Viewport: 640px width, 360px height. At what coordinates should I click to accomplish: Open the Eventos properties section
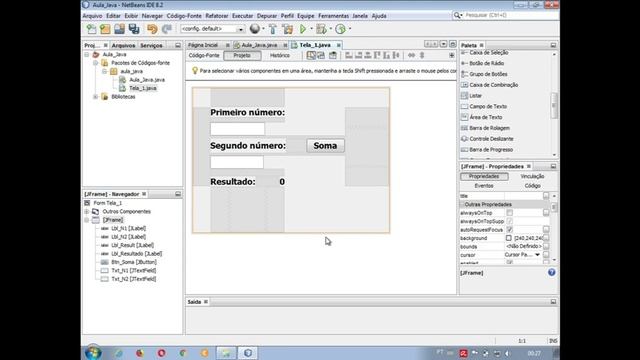tap(484, 186)
